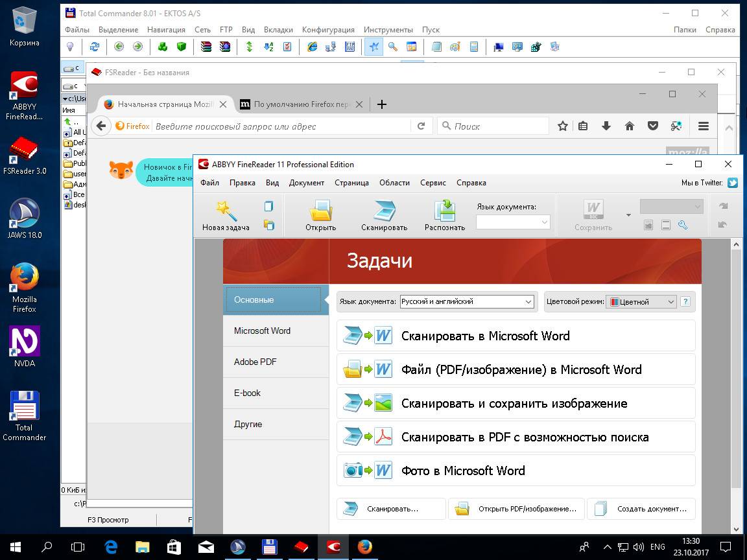This screenshot has height=560, width=747.
Task: Click the Открыть folder icon in FineReader toolbar
Action: 320,211
